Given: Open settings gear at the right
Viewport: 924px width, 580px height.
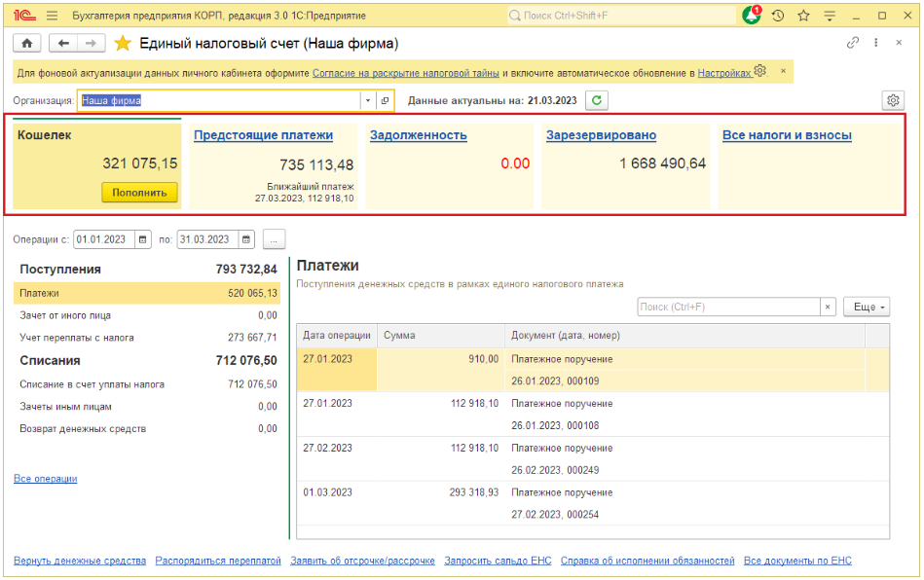Looking at the screenshot, I should 893,100.
